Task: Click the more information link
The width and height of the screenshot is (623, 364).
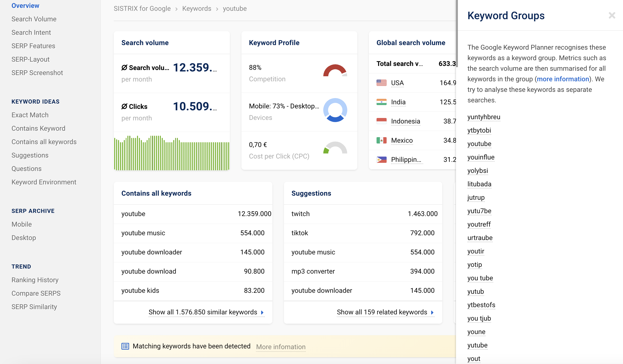Action: (x=563, y=79)
